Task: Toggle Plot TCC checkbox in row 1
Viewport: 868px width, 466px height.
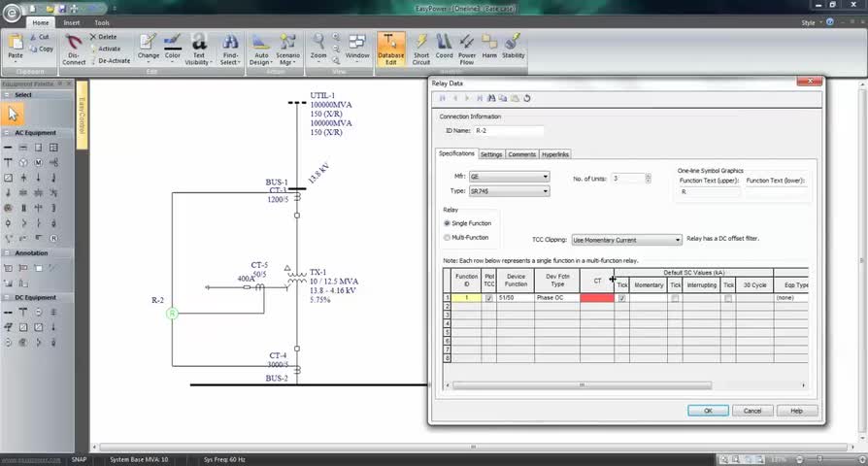Action: pos(488,298)
